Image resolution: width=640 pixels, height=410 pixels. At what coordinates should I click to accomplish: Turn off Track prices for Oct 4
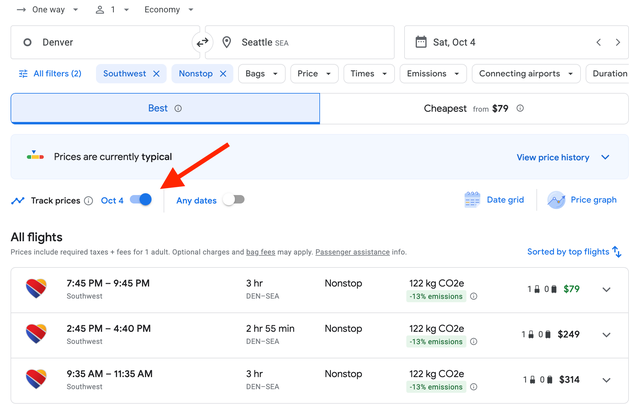(x=141, y=200)
